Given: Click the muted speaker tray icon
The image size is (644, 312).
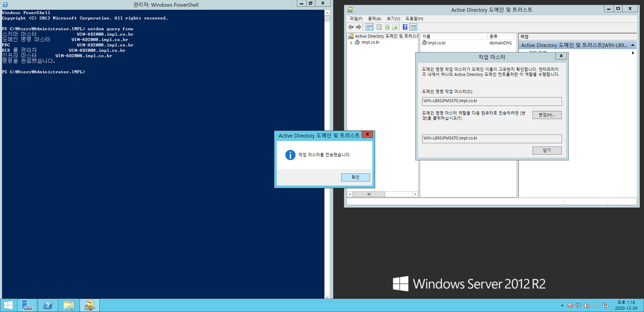Looking at the screenshot, I should coord(586,305).
